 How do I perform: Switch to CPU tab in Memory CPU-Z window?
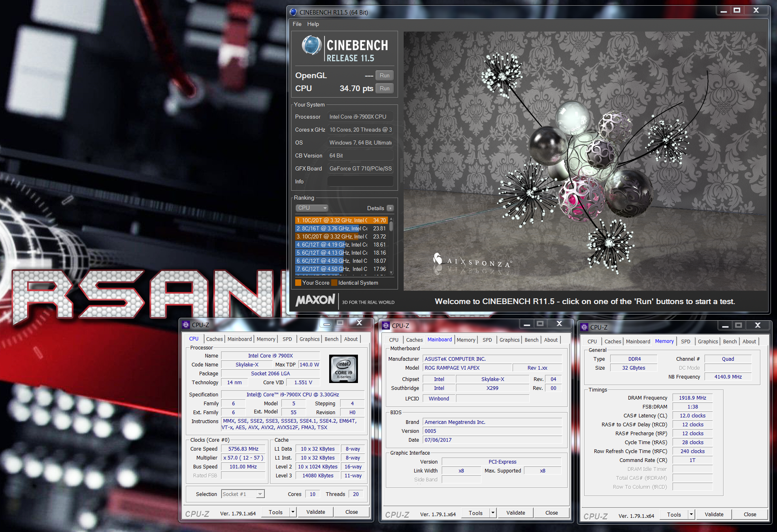point(592,341)
